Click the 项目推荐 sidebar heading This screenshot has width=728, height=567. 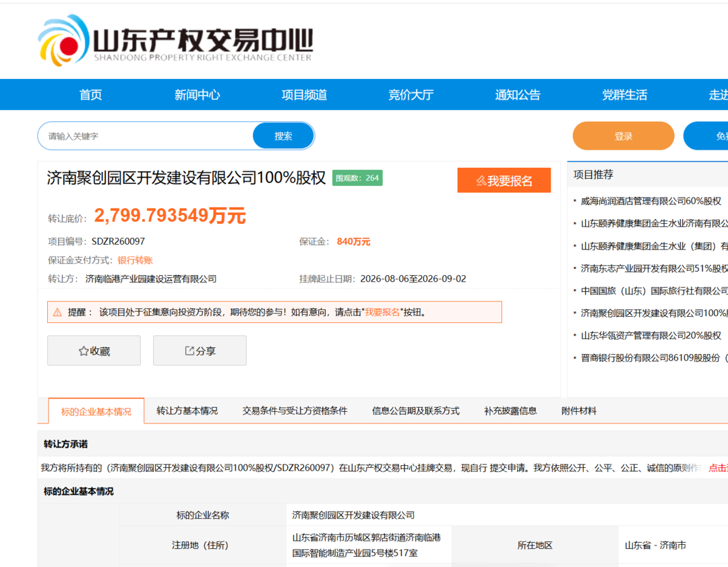click(x=593, y=175)
